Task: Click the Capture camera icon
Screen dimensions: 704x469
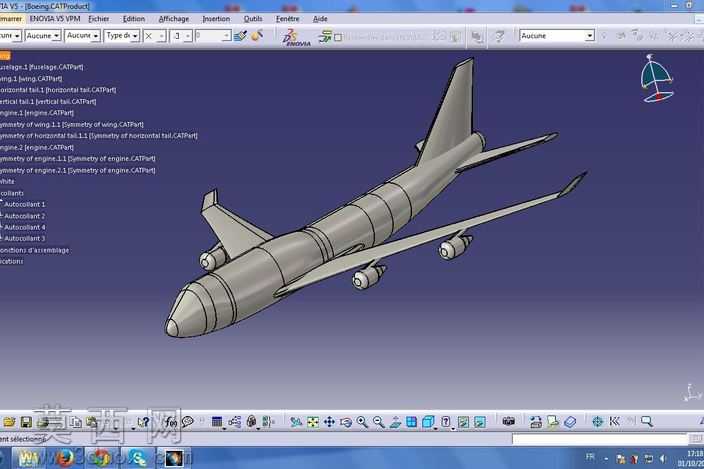Action: (x=508, y=421)
